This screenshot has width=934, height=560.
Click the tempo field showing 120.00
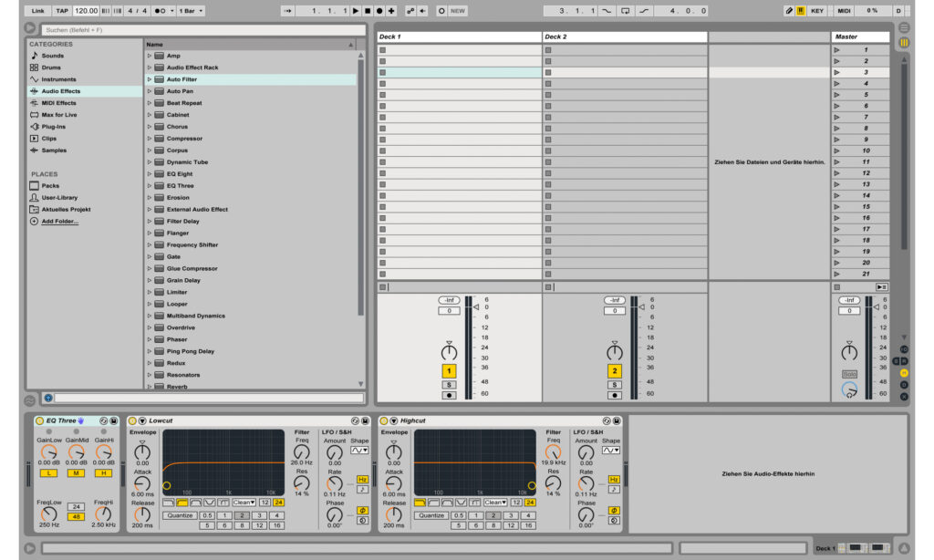click(87, 11)
